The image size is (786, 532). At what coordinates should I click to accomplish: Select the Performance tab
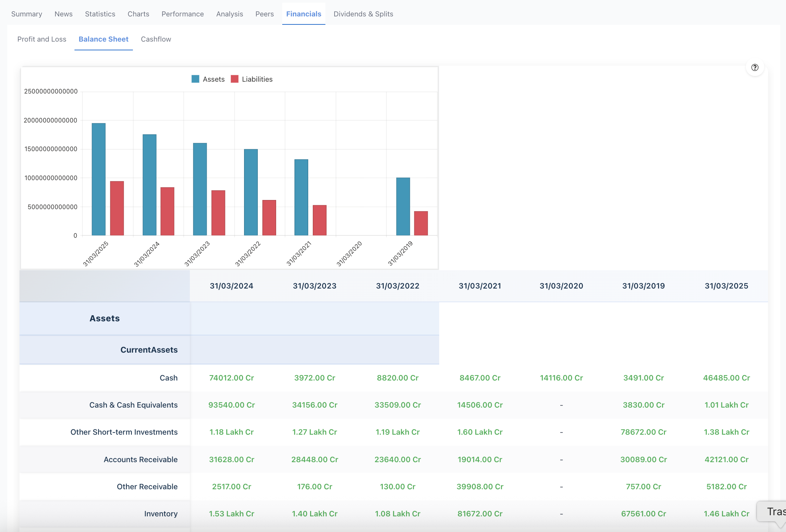[x=183, y=14]
